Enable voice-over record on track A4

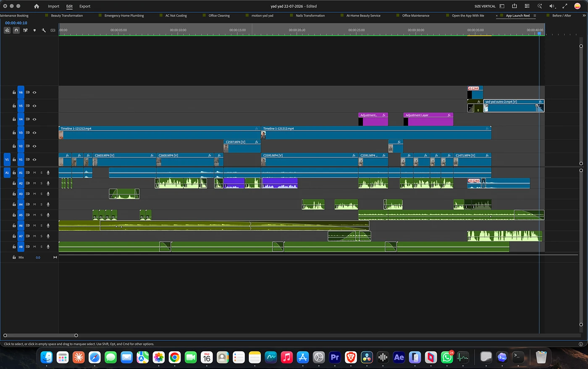coord(48,204)
